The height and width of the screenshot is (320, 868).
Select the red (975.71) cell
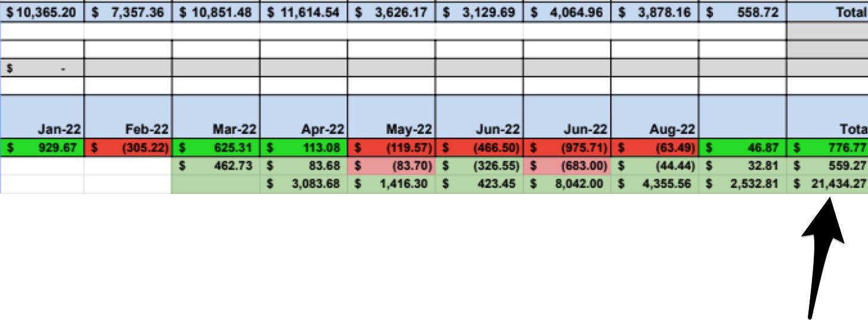click(x=568, y=147)
